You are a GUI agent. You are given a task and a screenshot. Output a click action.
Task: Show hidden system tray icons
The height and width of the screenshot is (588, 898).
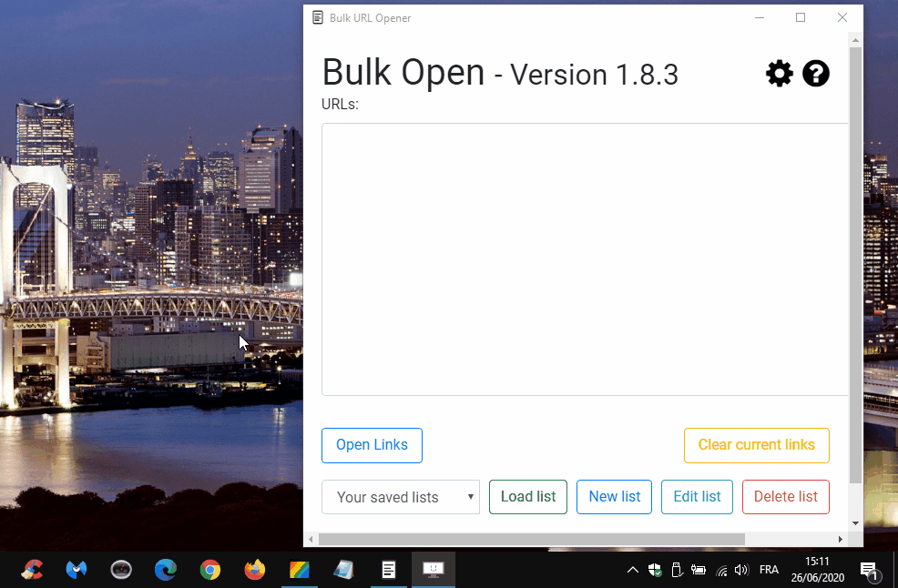pos(632,570)
